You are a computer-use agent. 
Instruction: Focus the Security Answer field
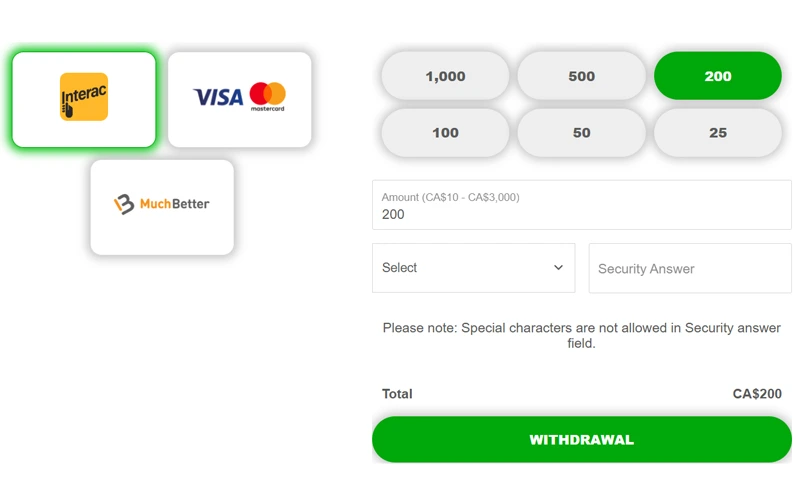(x=690, y=268)
